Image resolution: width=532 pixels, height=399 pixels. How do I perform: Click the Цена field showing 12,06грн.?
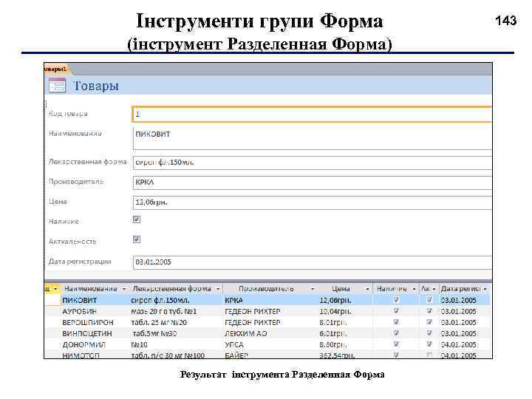(x=312, y=202)
